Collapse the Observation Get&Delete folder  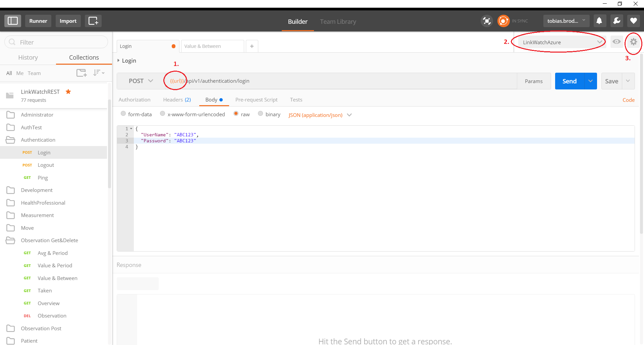click(x=10, y=240)
